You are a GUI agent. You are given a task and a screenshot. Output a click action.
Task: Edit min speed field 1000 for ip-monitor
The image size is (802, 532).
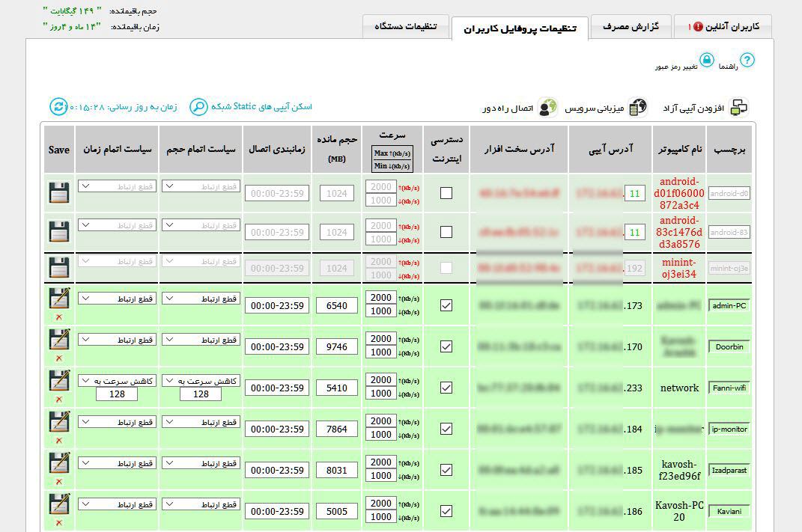[x=381, y=435]
